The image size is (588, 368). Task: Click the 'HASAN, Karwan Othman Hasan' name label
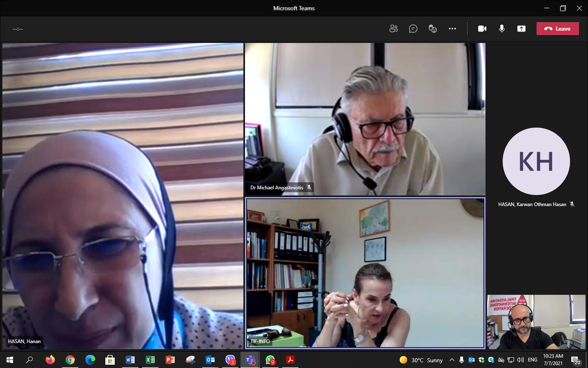533,204
